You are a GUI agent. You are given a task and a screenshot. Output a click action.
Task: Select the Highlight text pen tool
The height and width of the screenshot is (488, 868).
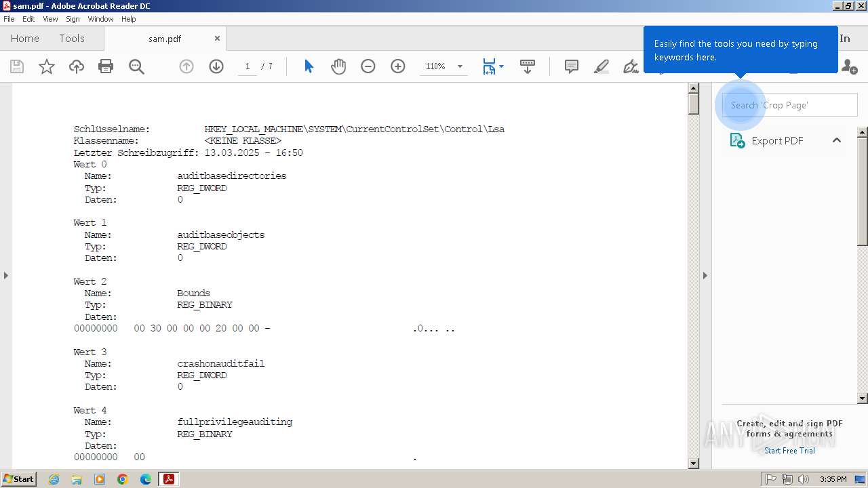pos(601,66)
